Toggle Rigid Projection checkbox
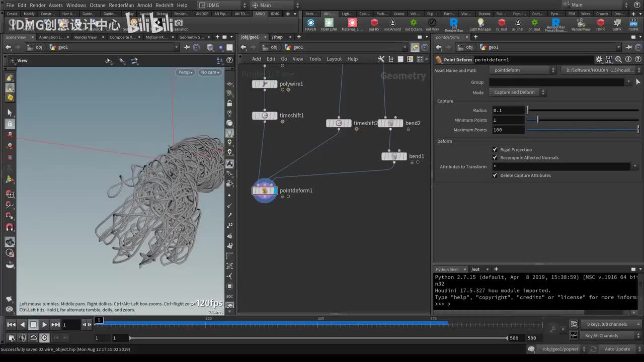This screenshot has height=362, width=644. (495, 150)
